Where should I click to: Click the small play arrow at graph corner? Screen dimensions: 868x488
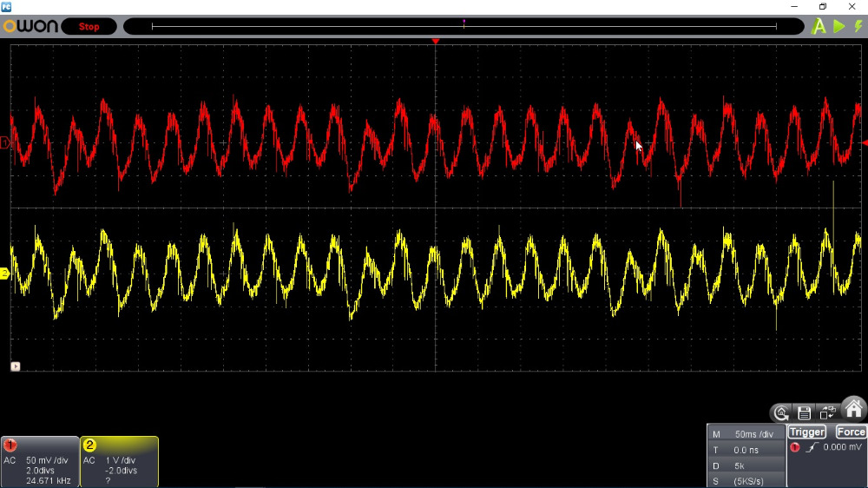click(x=15, y=366)
